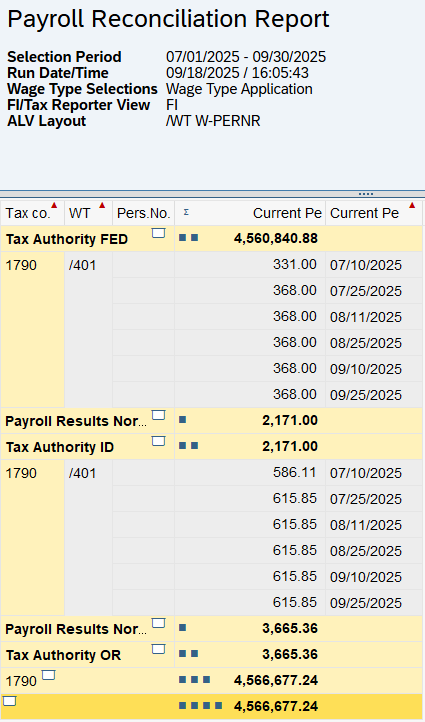Sort by the Tax co. column header
This screenshot has height=722, width=425.
(32, 213)
